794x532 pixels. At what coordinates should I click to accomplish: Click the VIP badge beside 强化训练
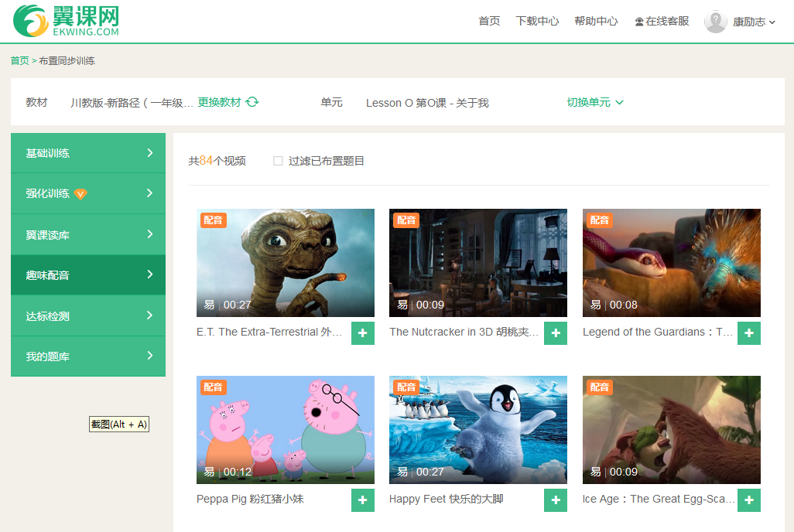(x=80, y=194)
